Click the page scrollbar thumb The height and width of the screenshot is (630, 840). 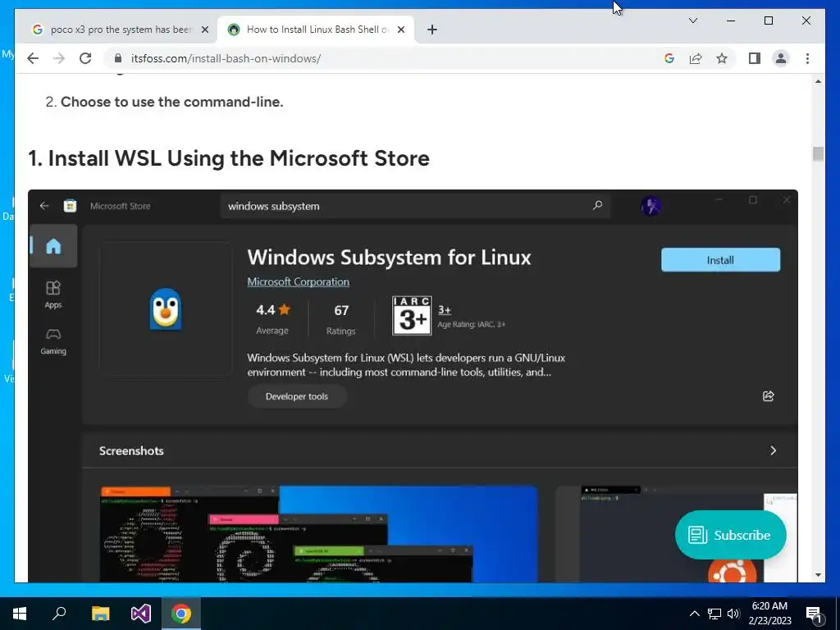point(818,153)
